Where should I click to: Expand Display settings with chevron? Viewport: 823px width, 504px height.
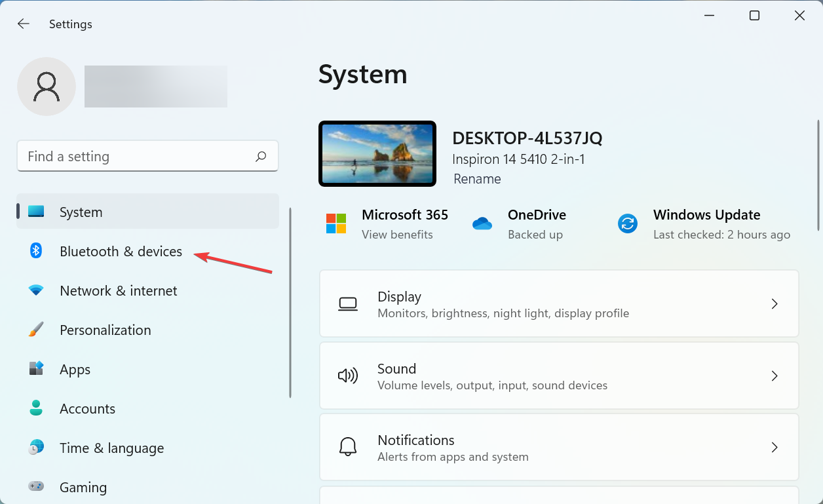(775, 304)
